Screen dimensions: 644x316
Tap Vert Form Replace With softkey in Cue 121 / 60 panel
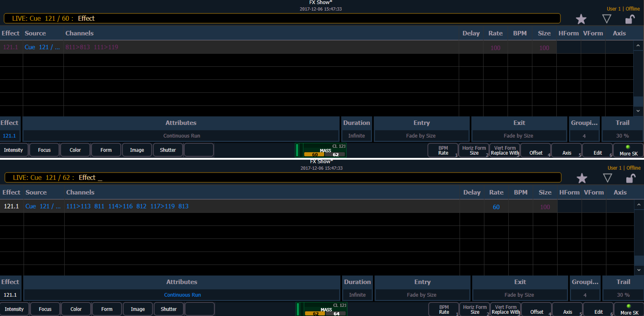[x=505, y=150]
